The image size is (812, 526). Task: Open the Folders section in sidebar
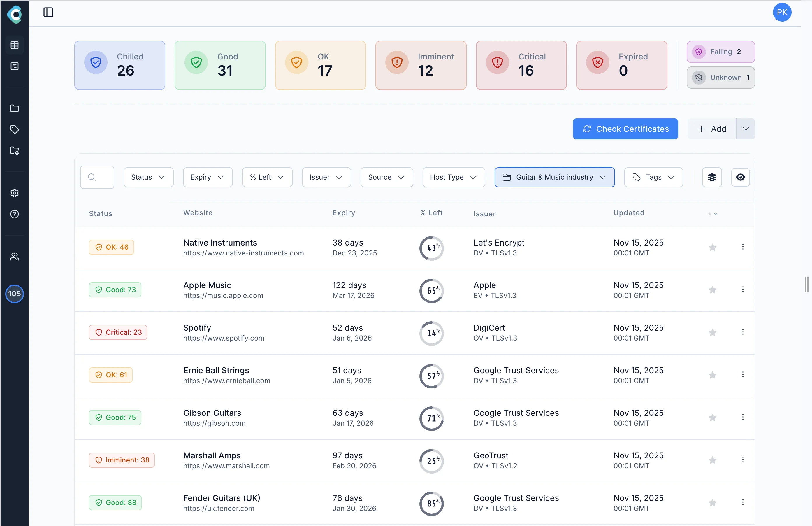click(x=14, y=108)
